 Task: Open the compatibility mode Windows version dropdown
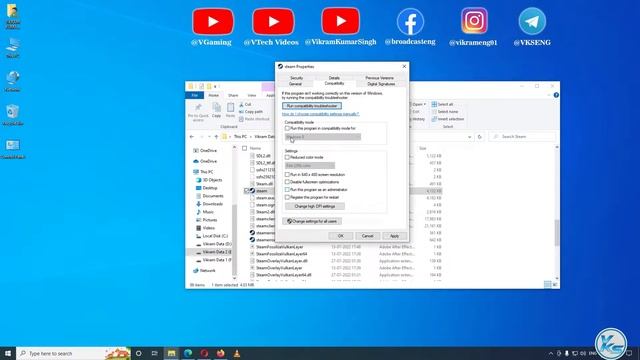[323, 137]
